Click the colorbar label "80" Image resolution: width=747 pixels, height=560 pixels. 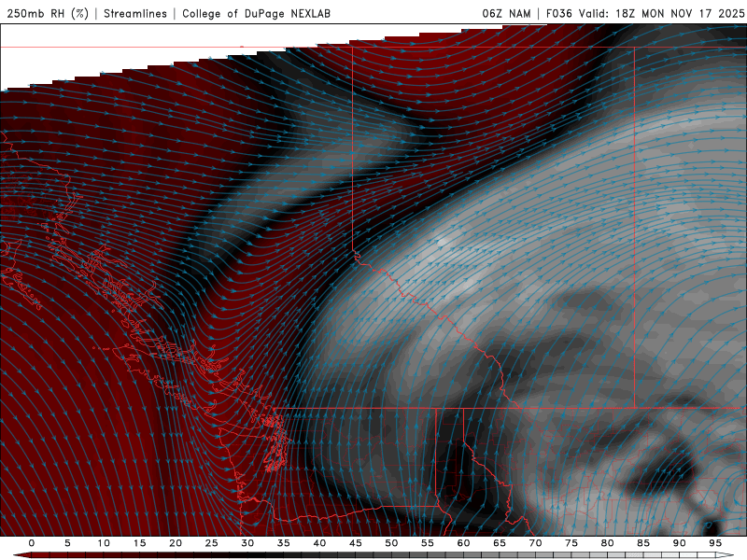(x=607, y=543)
